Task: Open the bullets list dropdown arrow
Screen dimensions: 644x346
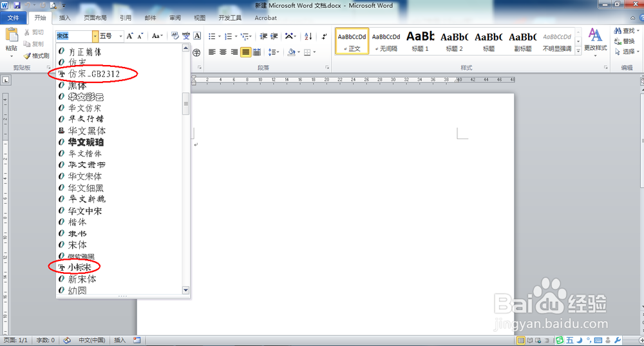Action: point(220,37)
